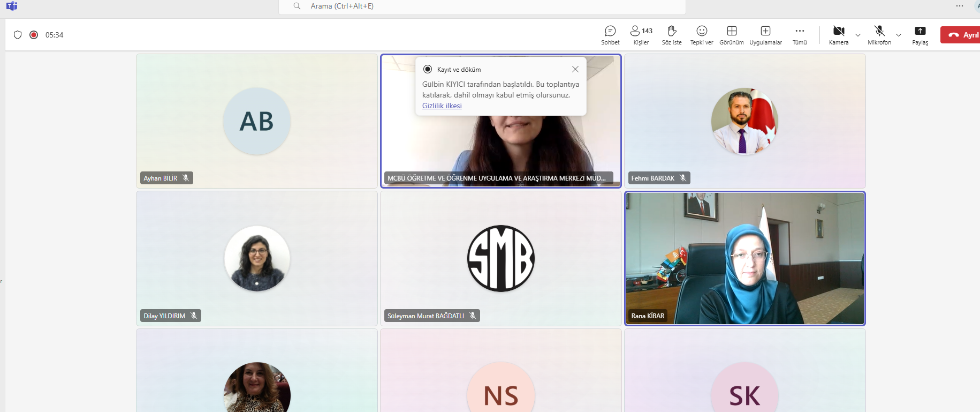Open the title bar ellipsis menu
980x412 pixels.
[x=960, y=6]
